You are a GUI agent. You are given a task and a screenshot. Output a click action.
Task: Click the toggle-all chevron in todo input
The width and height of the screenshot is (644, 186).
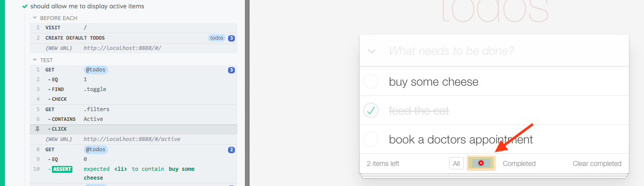(x=372, y=51)
